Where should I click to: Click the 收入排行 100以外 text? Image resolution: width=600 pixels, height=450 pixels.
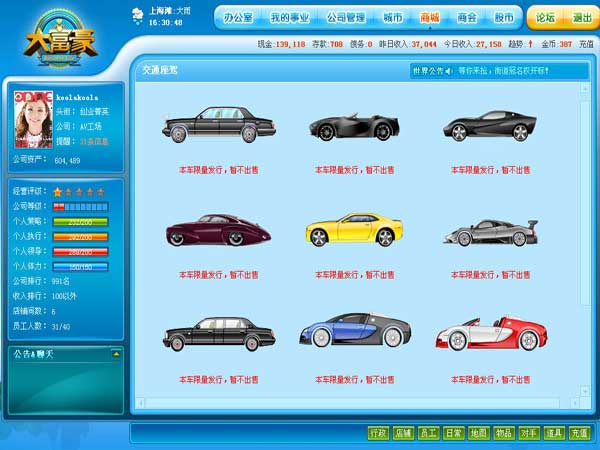[45, 296]
